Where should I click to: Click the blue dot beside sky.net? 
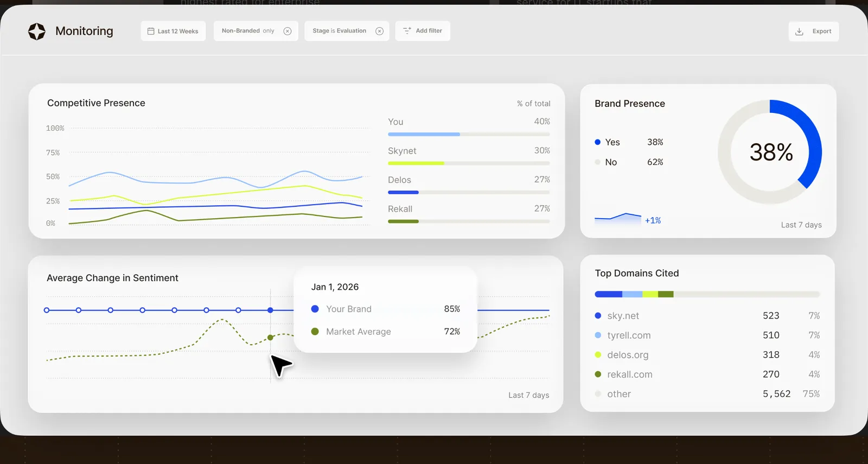[x=598, y=315]
